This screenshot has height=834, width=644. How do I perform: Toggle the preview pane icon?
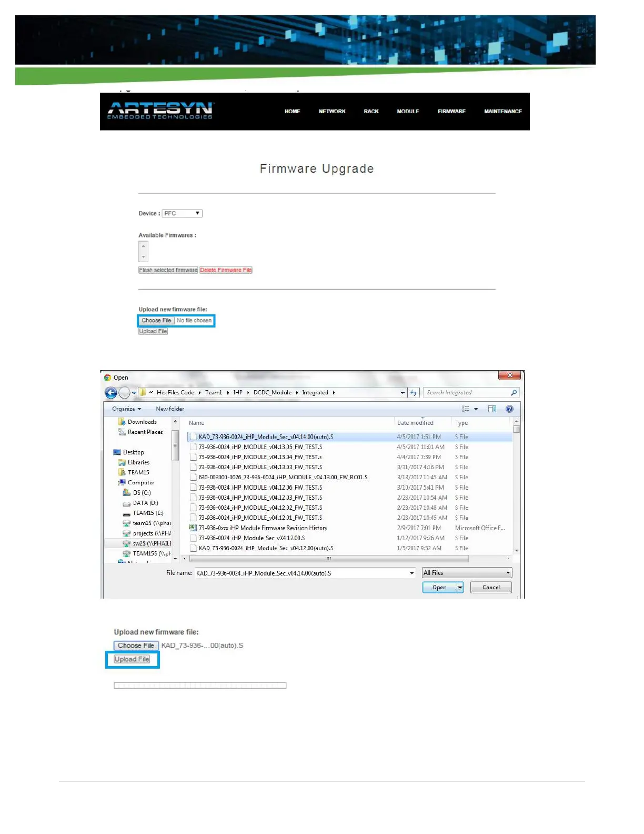click(492, 409)
